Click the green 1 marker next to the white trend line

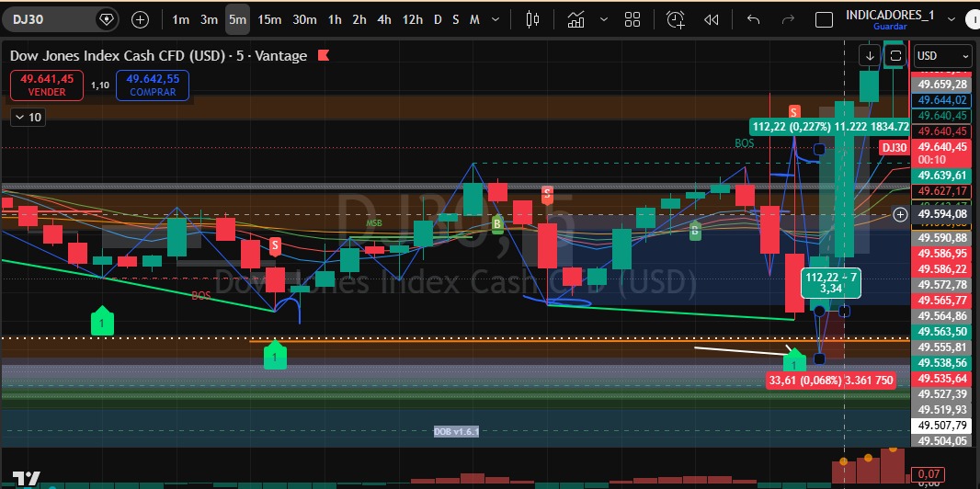pos(794,362)
